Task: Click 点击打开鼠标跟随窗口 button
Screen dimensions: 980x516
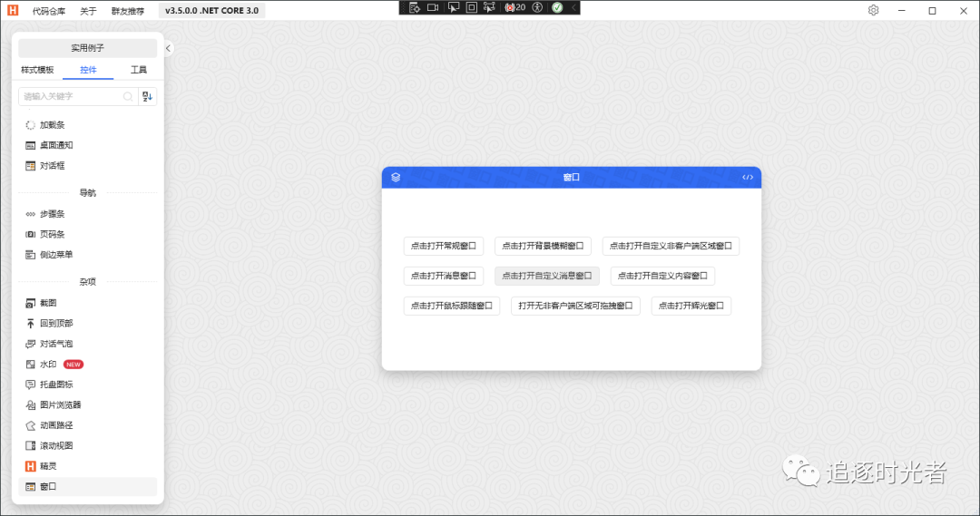Action: click(x=451, y=306)
